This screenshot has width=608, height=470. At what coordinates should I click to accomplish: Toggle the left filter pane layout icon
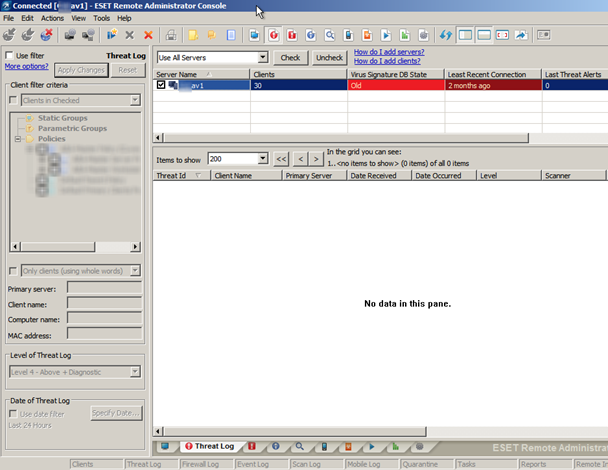click(465, 35)
